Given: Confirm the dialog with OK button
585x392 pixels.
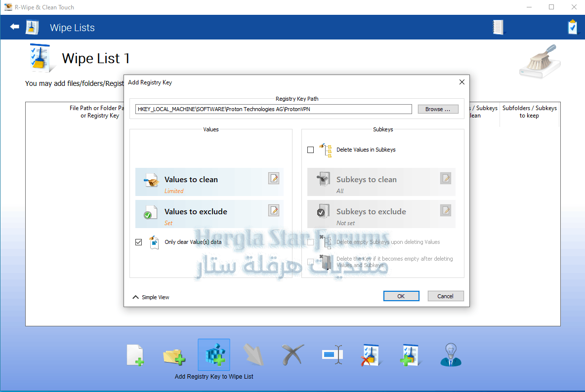Looking at the screenshot, I should click(x=401, y=296).
